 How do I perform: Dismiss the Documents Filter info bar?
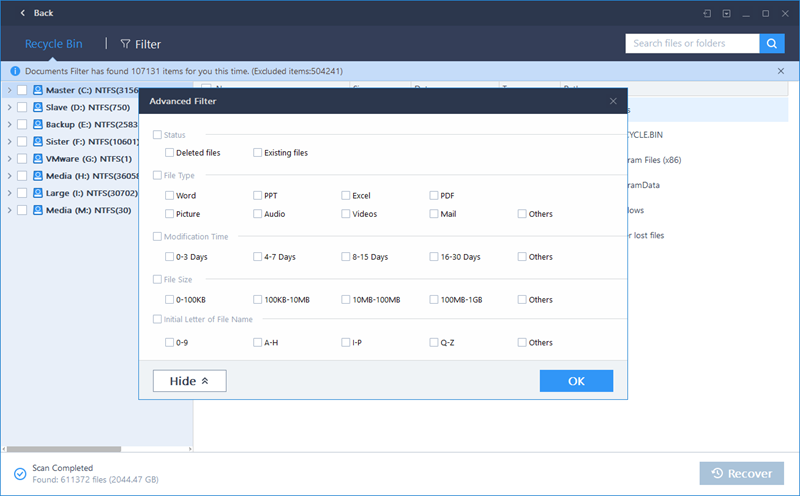[x=781, y=71]
